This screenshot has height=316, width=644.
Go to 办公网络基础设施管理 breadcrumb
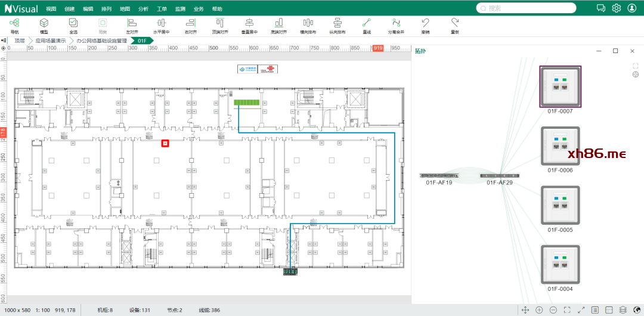tap(101, 41)
